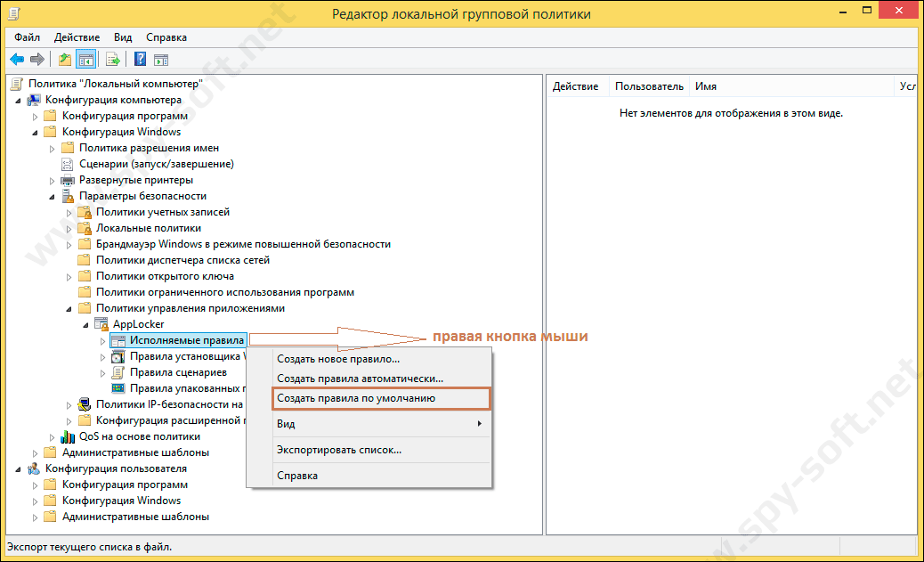The height and width of the screenshot is (562, 924).
Task: Sort by the Пользователь column header
Action: [x=649, y=86]
